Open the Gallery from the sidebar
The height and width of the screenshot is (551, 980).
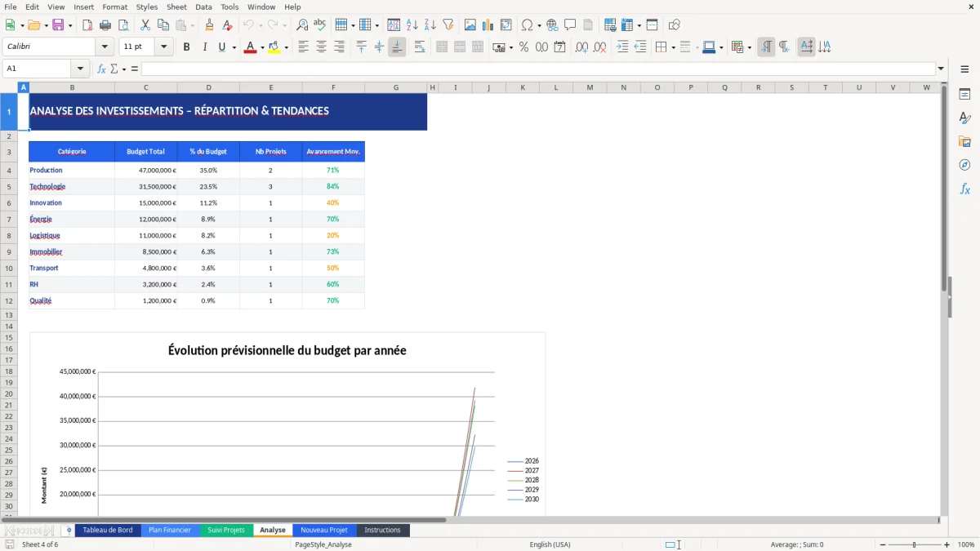[x=965, y=140]
